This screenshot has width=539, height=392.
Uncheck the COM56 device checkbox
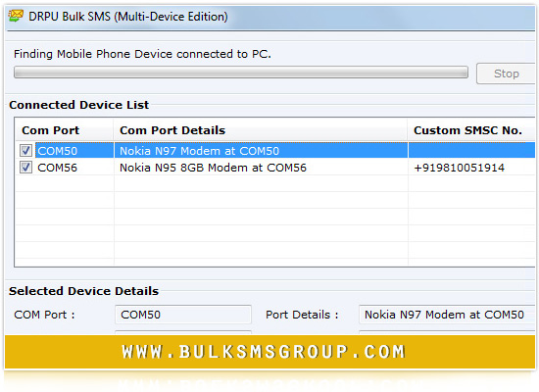coord(25,168)
